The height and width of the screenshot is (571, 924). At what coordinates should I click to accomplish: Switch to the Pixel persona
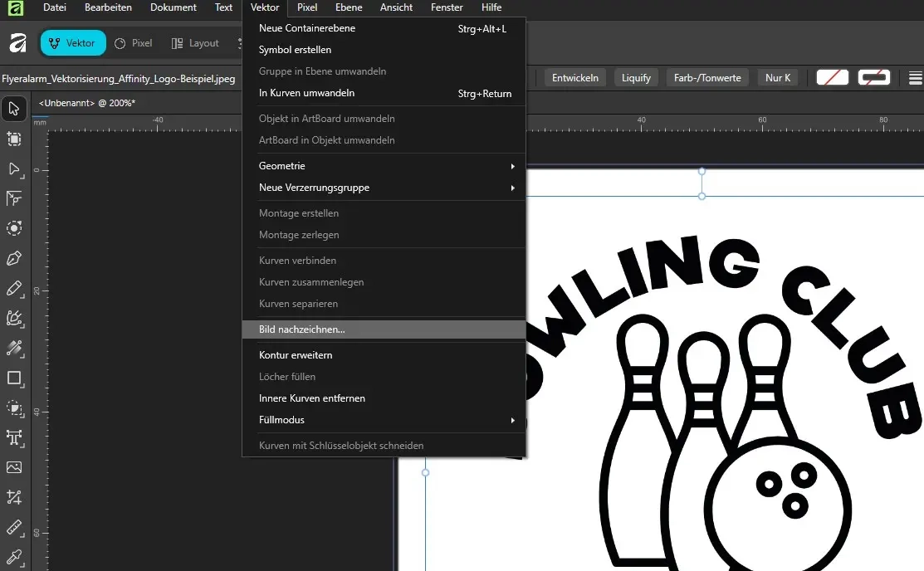[134, 43]
